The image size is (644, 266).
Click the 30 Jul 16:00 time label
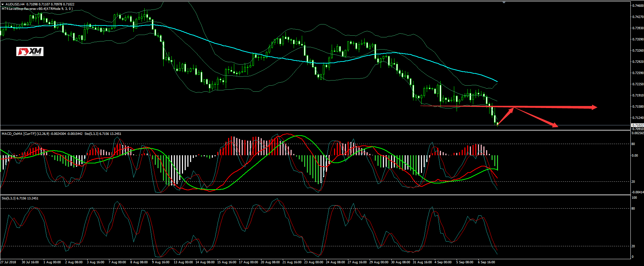click(x=30, y=262)
